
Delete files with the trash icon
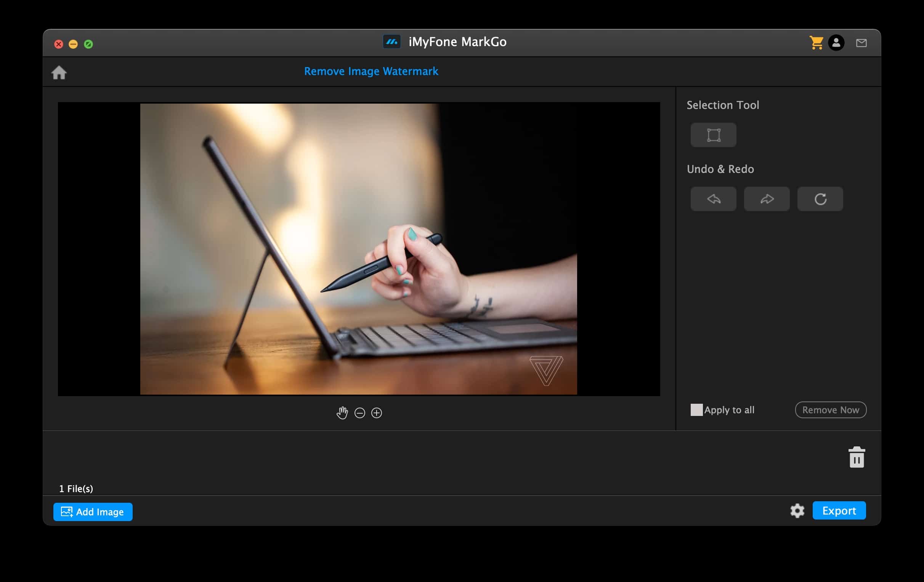pos(857,457)
